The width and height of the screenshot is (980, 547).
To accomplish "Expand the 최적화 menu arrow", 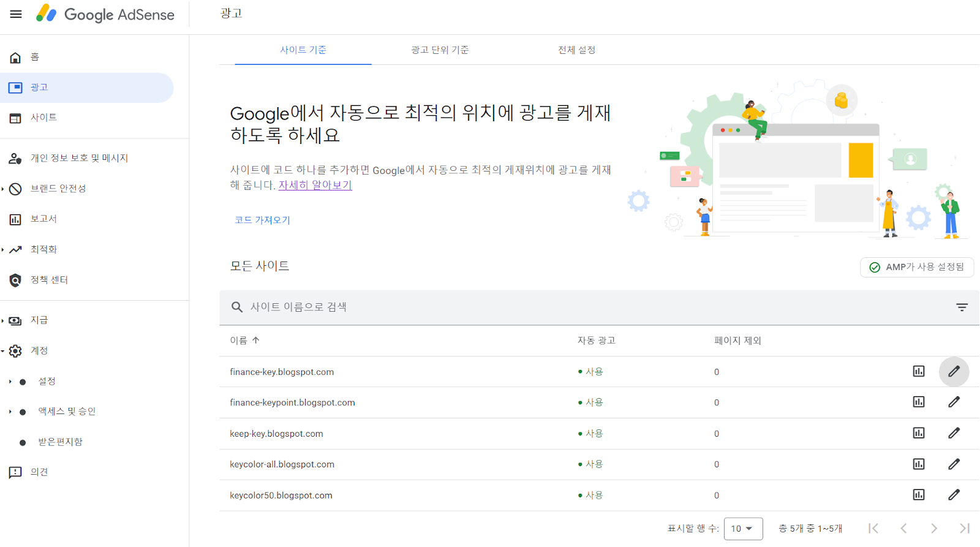I will click(2, 249).
